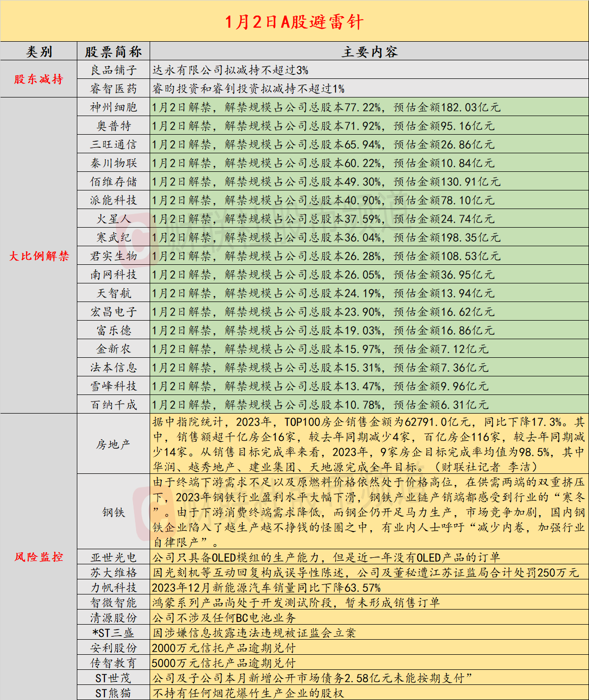Viewport: 589px width, 700px height.
Task: Select stock name ST熊猫
Action: (x=113, y=693)
